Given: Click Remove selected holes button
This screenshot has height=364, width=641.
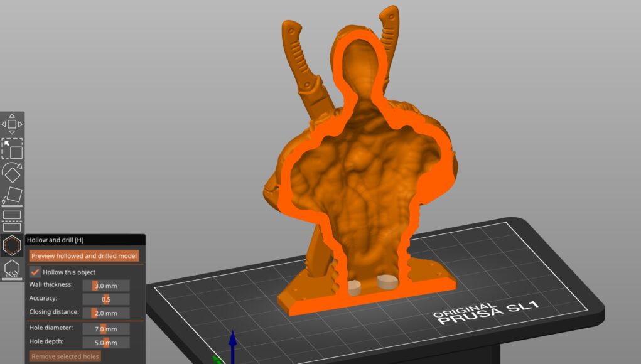Looking at the screenshot, I should tap(65, 356).
